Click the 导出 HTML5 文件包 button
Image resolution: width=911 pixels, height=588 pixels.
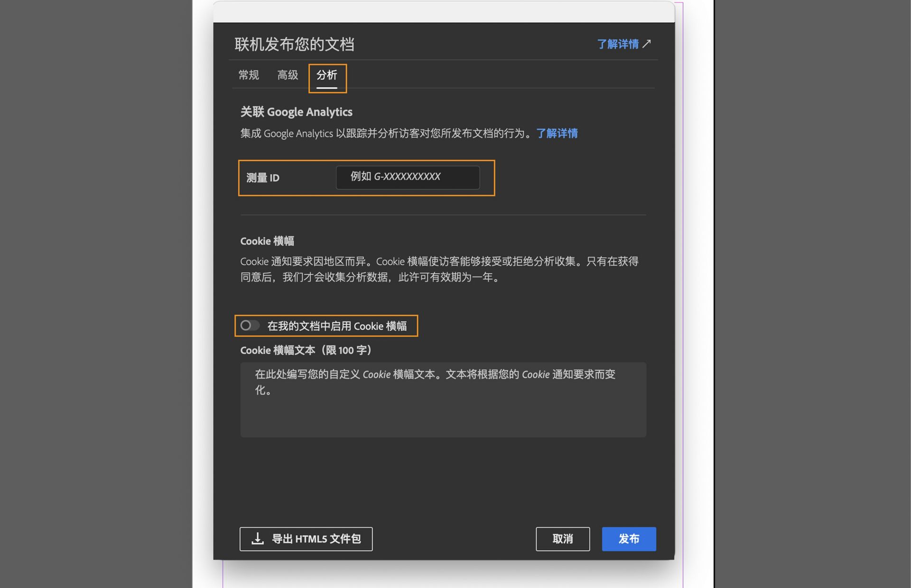[x=306, y=539]
